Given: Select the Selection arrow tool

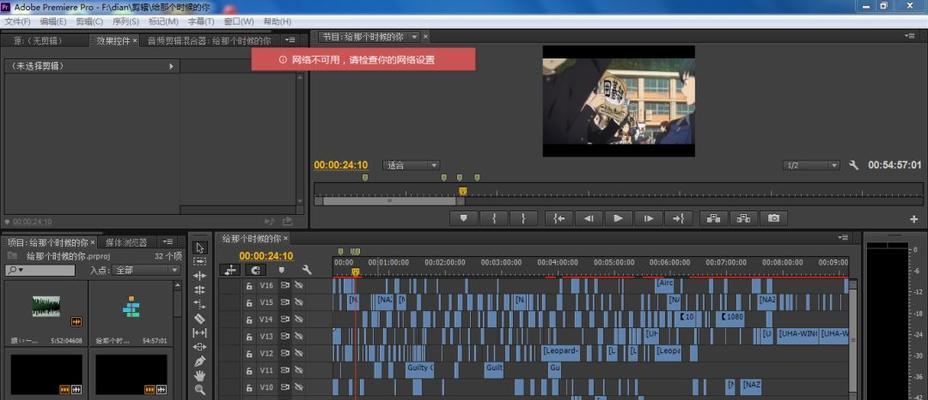Looking at the screenshot, I should click(x=200, y=247).
